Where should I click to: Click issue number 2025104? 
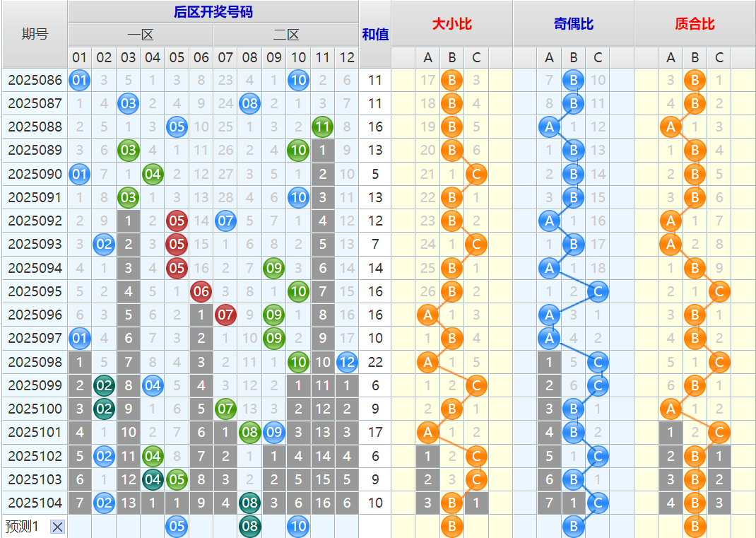tap(35, 503)
